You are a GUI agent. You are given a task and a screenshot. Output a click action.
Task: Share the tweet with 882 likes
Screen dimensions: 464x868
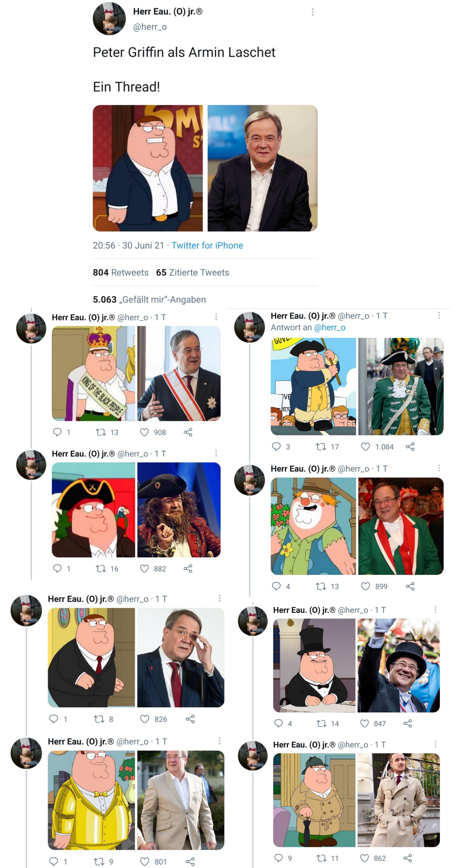188,569
